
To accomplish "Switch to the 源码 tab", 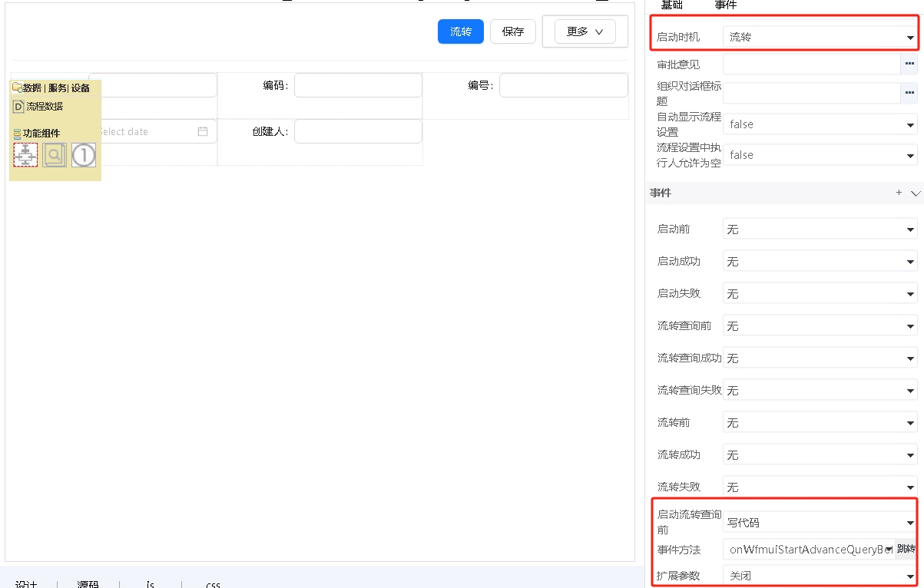I will tap(88, 584).
